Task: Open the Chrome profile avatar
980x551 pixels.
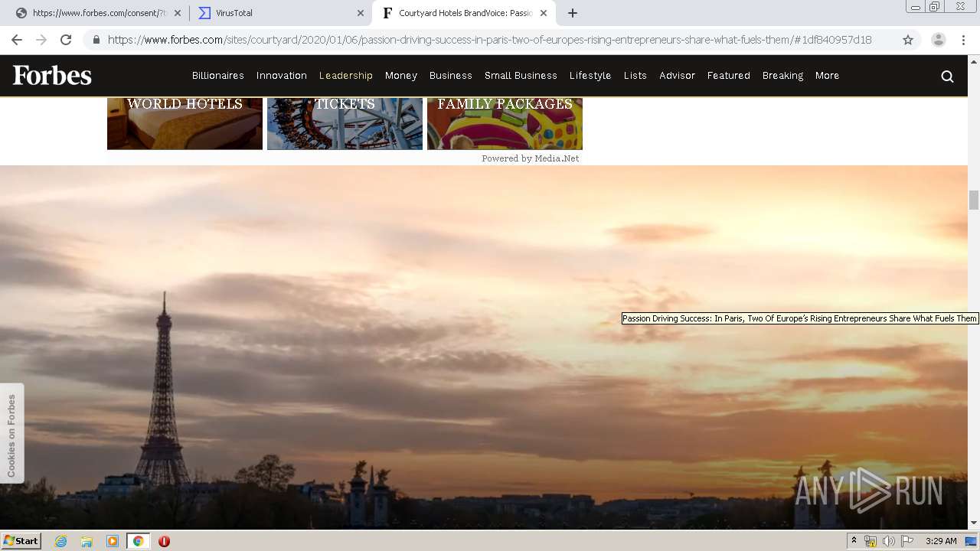Action: click(939, 40)
